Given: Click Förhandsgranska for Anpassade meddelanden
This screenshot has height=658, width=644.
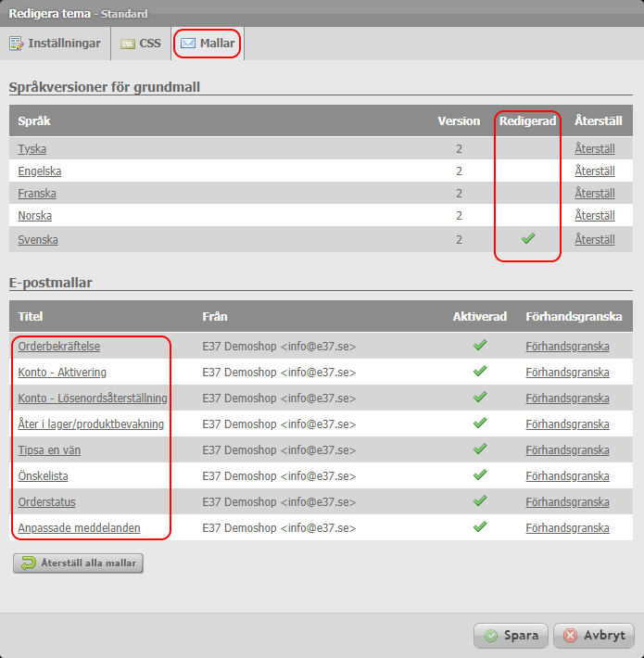Looking at the screenshot, I should pyautogui.click(x=567, y=528).
